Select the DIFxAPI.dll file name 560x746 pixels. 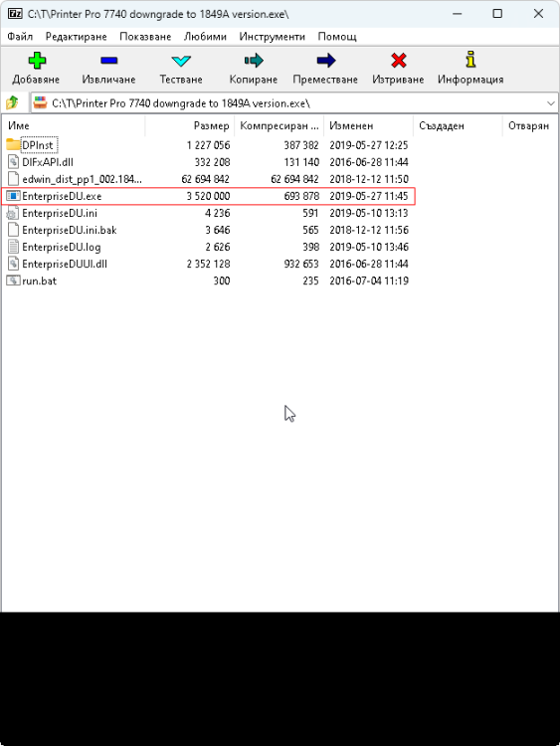point(48,162)
